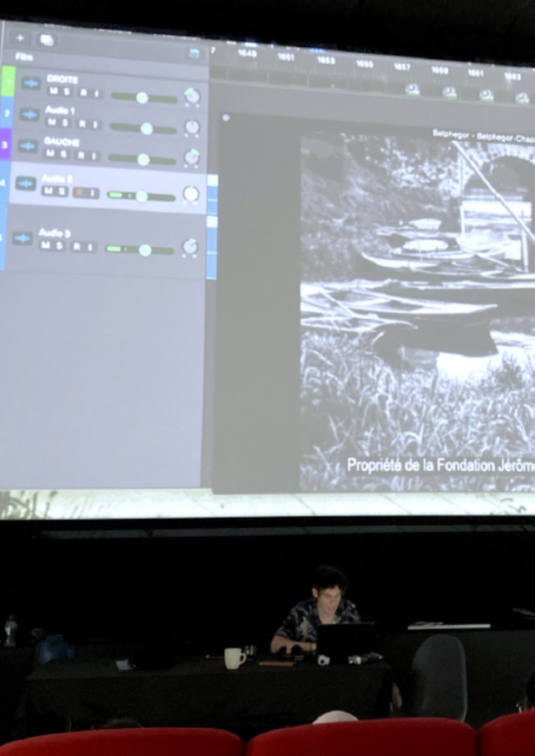Click the DROITE track waveform icon
535x756 pixels.
pos(31,83)
